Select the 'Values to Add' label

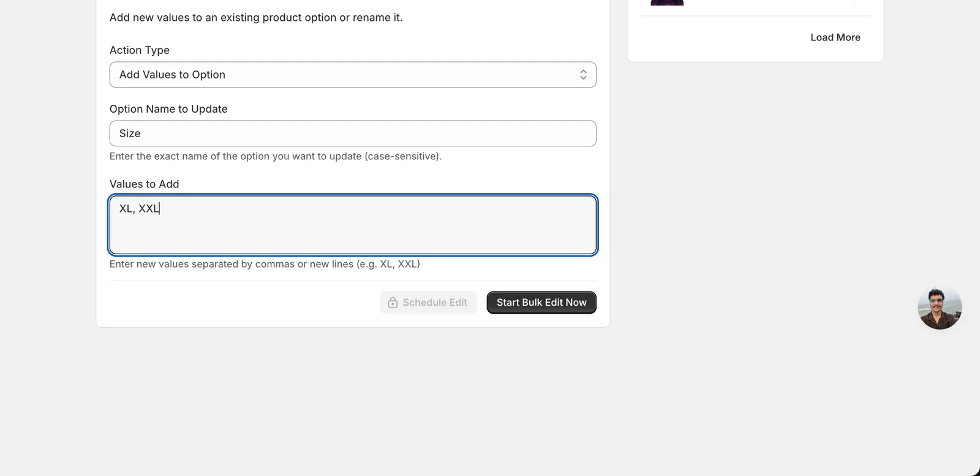[145, 184]
